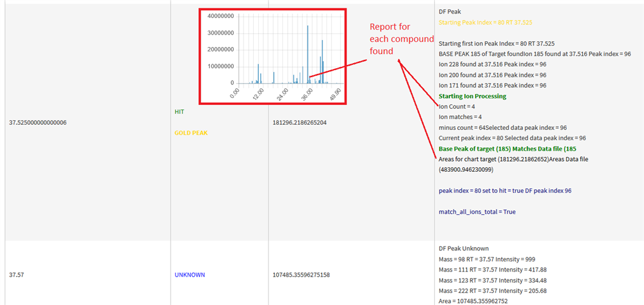Click the bar chart thumbnail
Image resolution: width=644 pixels, height=305 pixels.
coord(272,57)
